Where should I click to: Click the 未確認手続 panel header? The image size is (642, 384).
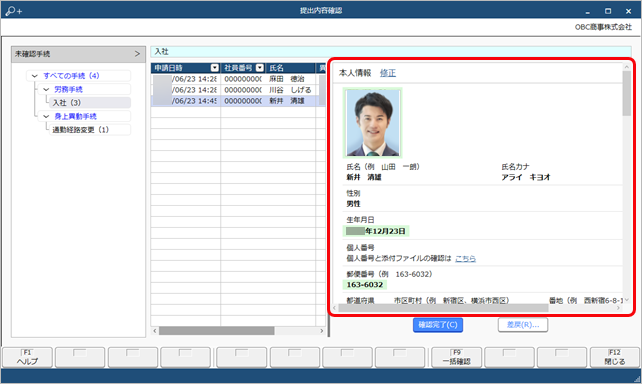pos(78,54)
